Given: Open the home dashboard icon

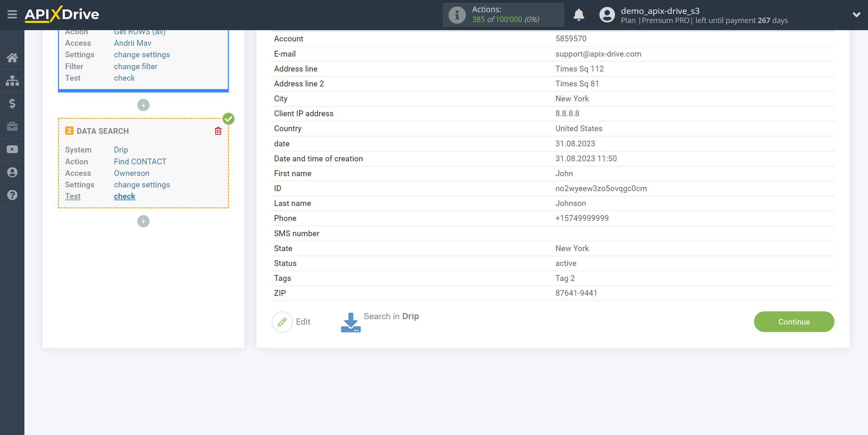Looking at the screenshot, I should (x=12, y=58).
